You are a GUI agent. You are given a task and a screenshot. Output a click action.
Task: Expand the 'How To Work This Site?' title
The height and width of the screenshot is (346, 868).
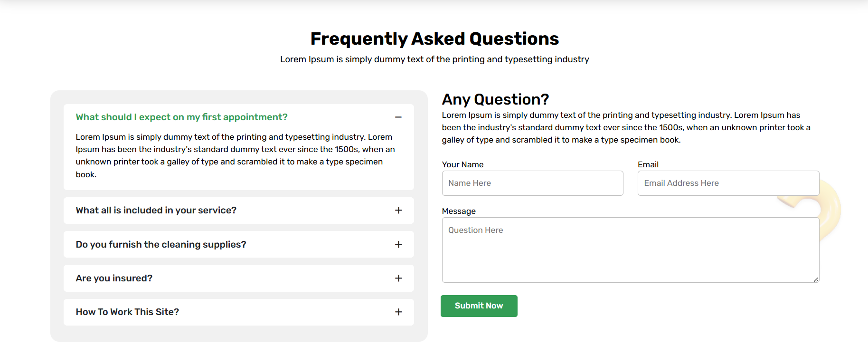point(127,312)
